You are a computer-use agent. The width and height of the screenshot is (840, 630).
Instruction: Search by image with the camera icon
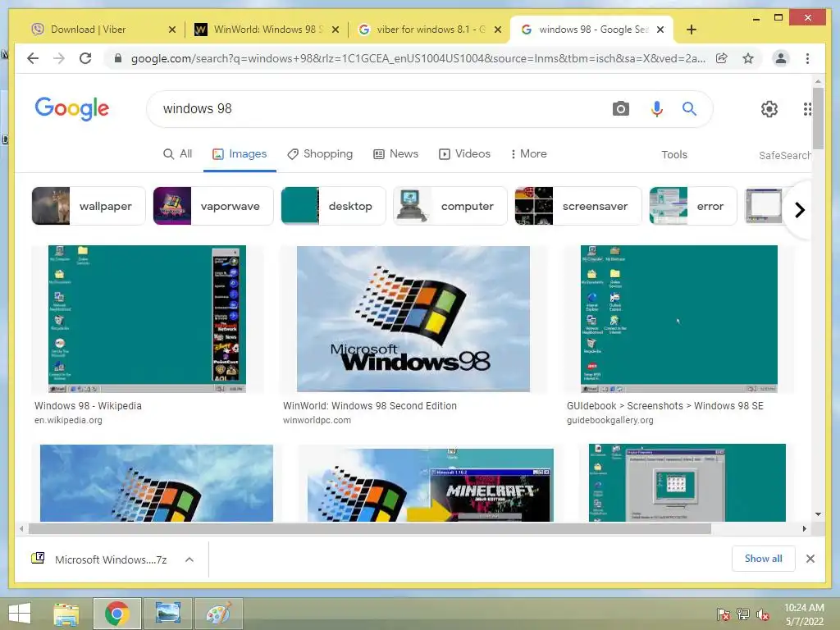[620, 109]
